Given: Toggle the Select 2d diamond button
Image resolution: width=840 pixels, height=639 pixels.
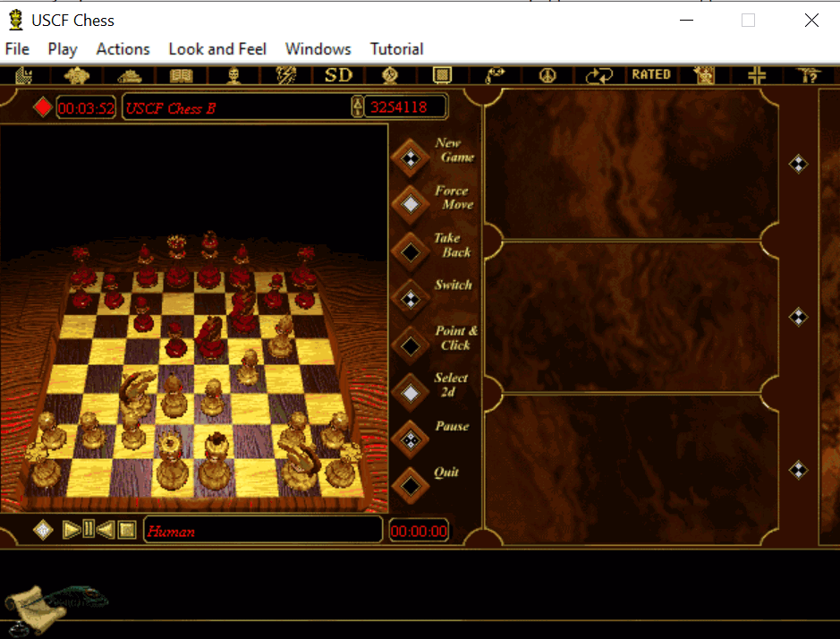Looking at the screenshot, I should 411,393.
